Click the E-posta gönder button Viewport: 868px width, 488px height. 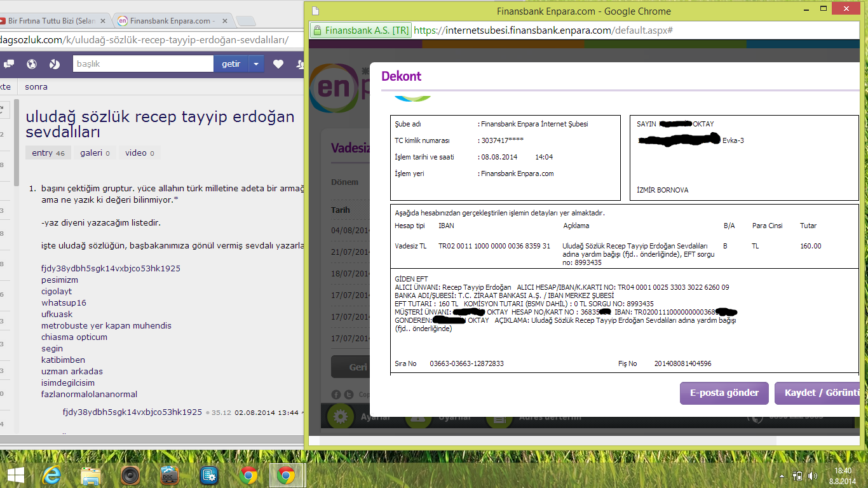pos(724,393)
